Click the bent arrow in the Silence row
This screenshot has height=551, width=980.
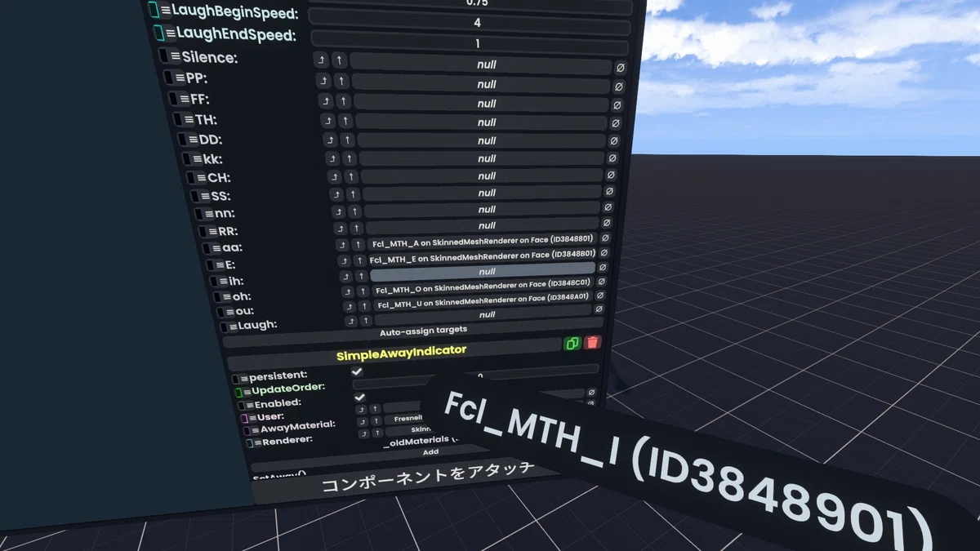tap(321, 61)
